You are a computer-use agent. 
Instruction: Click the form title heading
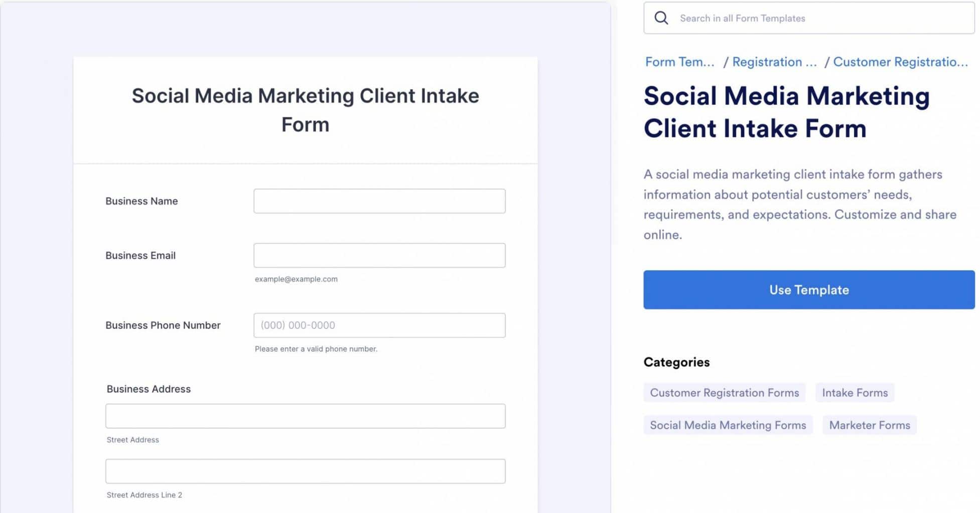(x=305, y=110)
